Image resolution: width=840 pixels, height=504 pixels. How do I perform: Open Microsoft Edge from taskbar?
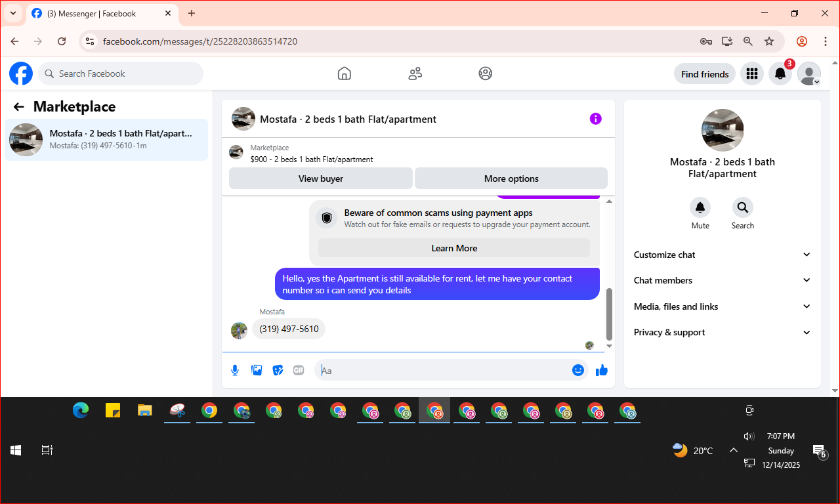81,411
